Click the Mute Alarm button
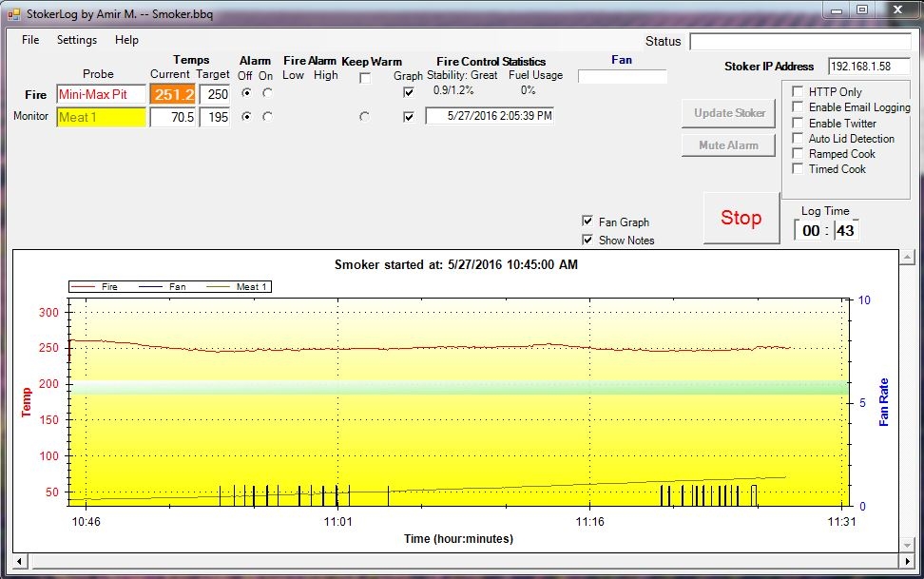Screen dimensions: 924x579 [x=729, y=145]
